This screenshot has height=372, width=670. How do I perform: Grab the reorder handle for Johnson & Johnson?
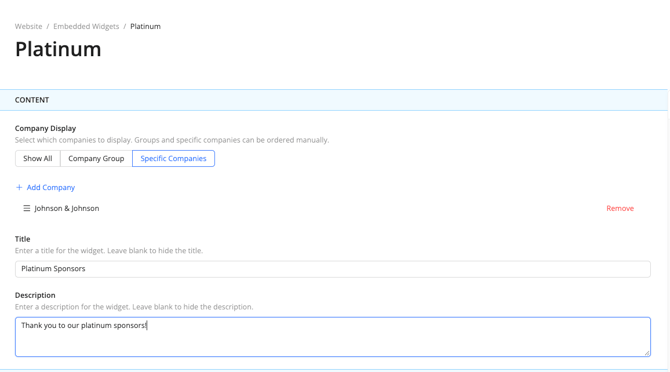pos(26,208)
